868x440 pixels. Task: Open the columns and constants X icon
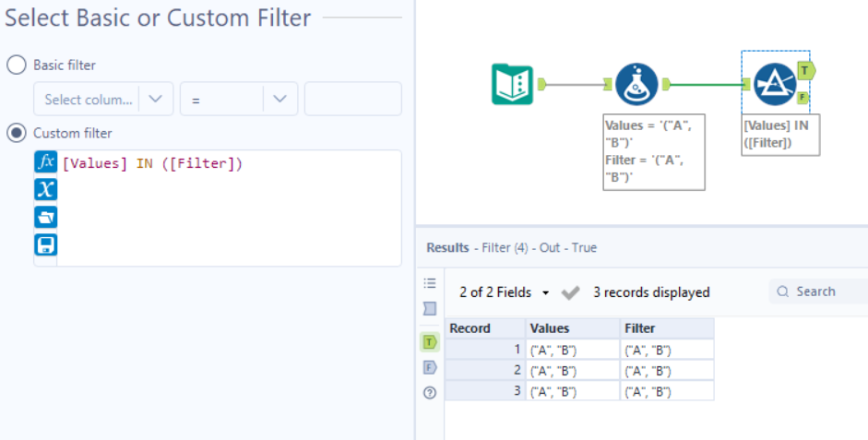pos(45,189)
